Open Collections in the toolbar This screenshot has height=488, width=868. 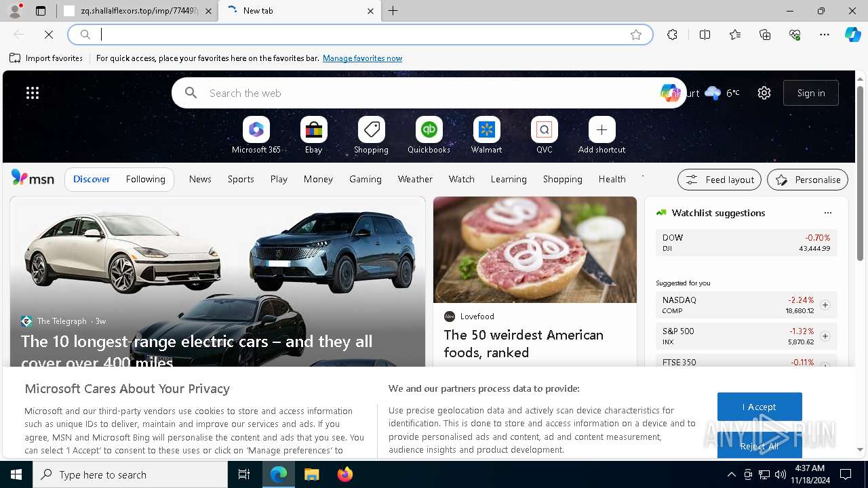765,35
